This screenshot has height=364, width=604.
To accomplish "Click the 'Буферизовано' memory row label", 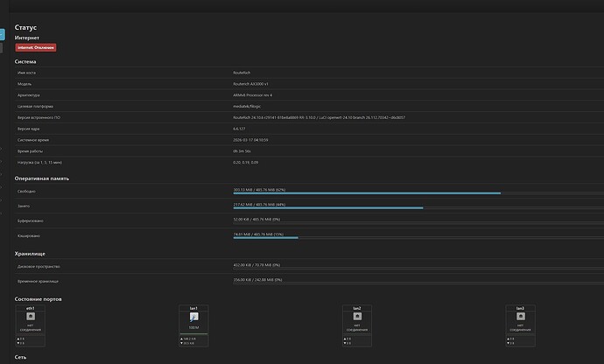I will (x=31, y=220).
